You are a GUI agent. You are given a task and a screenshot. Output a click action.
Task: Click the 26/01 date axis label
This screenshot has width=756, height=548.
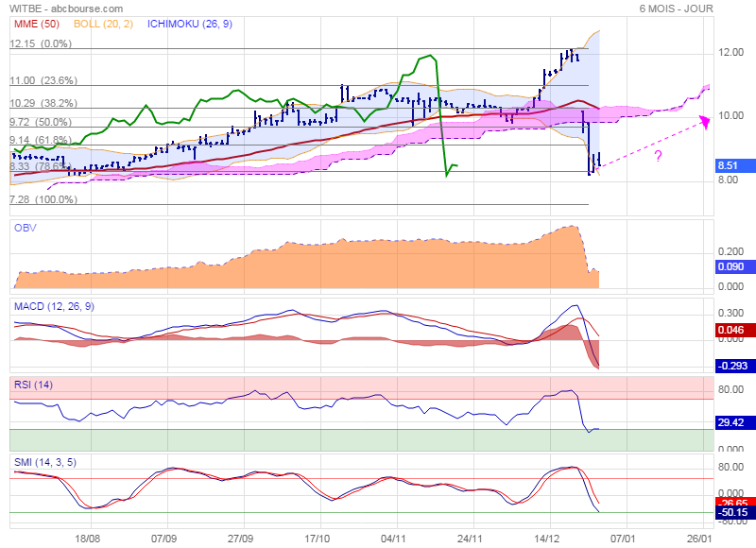click(x=699, y=539)
